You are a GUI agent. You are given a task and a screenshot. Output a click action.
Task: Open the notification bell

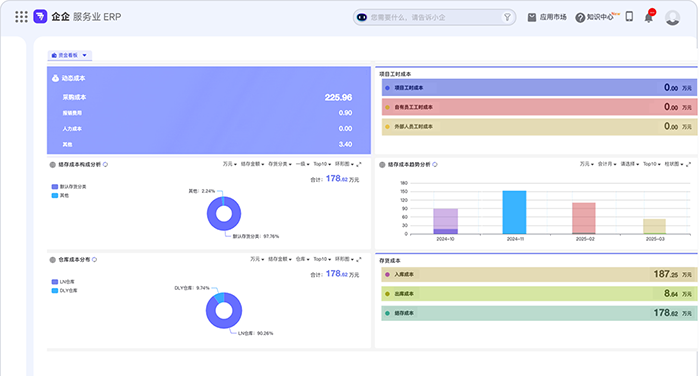click(x=649, y=17)
